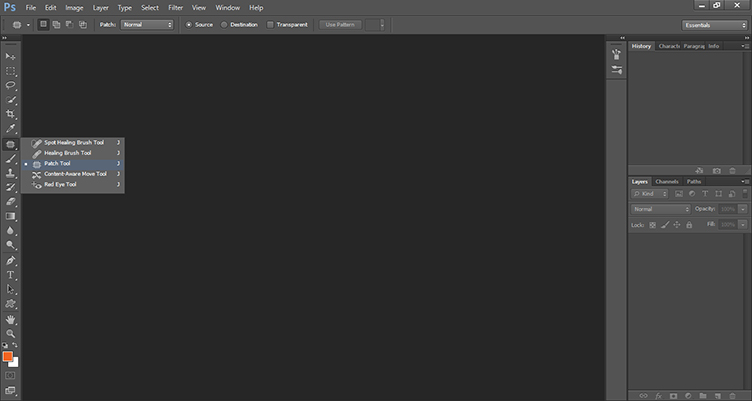
Task: Select the Source radio button
Action: tap(189, 24)
